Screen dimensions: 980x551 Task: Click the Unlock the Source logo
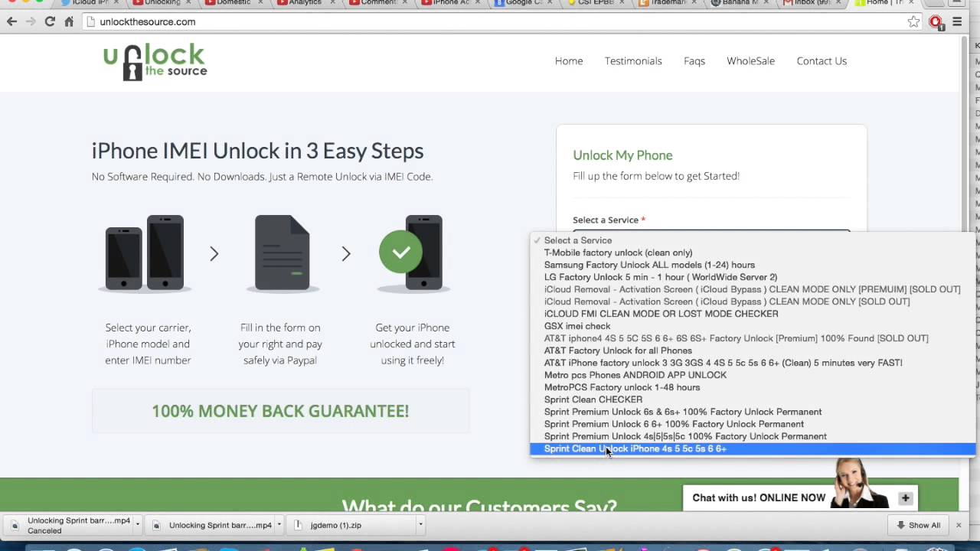click(155, 62)
